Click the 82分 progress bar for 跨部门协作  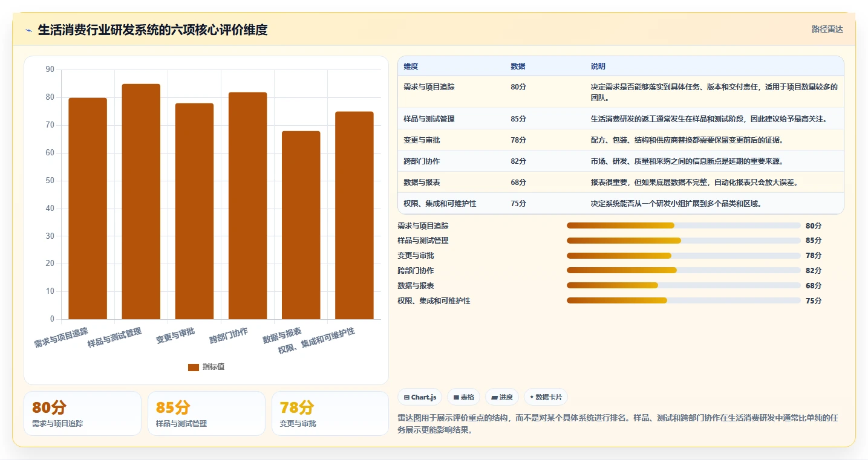(x=684, y=270)
